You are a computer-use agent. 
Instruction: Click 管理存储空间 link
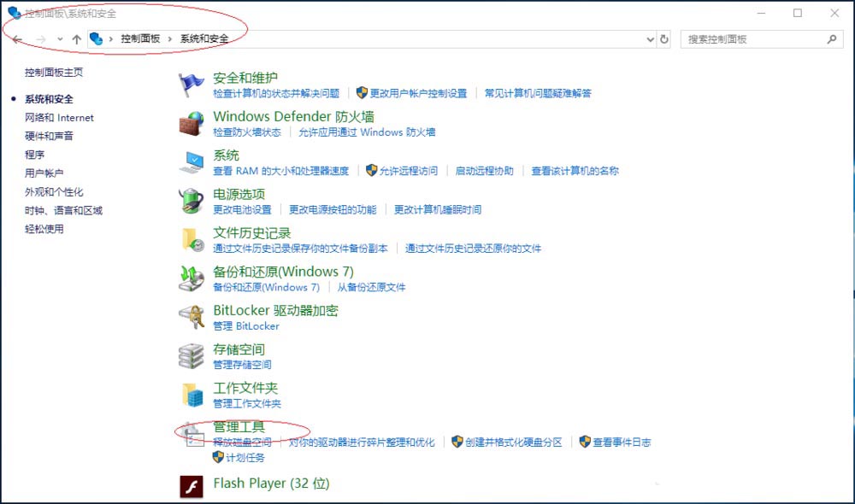pyautogui.click(x=242, y=365)
